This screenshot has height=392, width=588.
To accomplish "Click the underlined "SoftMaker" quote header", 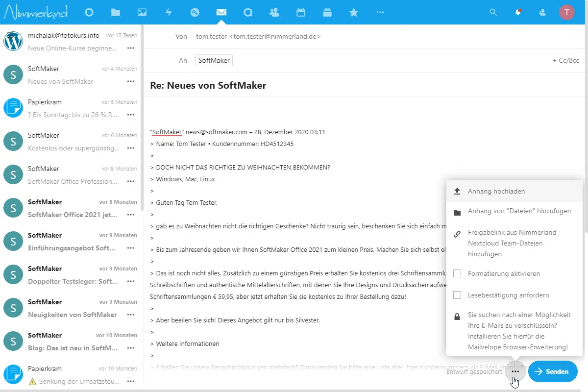I will click(x=167, y=132).
